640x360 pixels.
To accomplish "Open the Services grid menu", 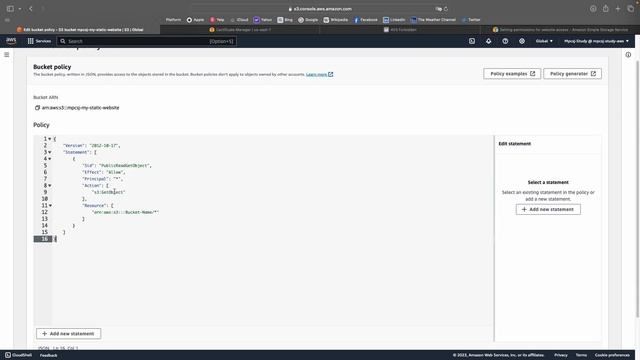I will tap(39, 41).
